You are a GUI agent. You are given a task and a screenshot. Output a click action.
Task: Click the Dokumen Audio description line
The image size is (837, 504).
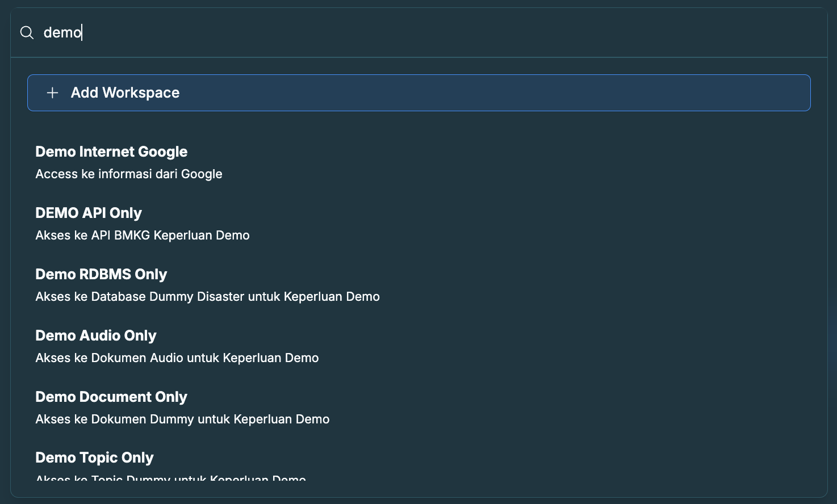click(x=177, y=358)
